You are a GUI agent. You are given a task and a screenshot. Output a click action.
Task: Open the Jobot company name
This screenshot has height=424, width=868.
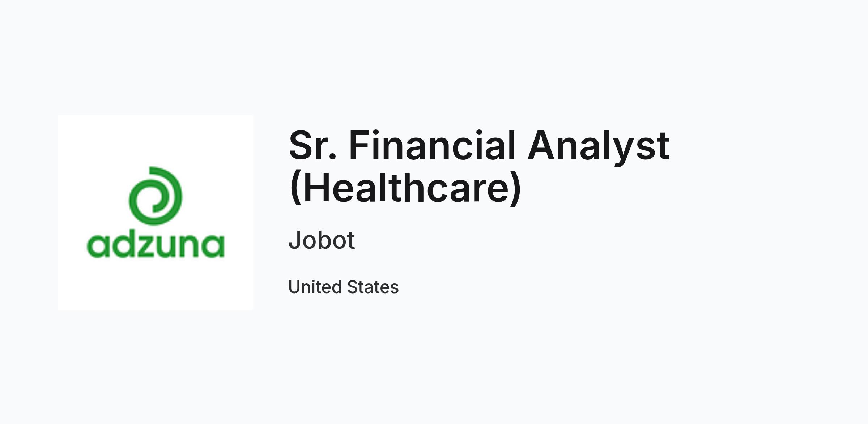click(322, 240)
